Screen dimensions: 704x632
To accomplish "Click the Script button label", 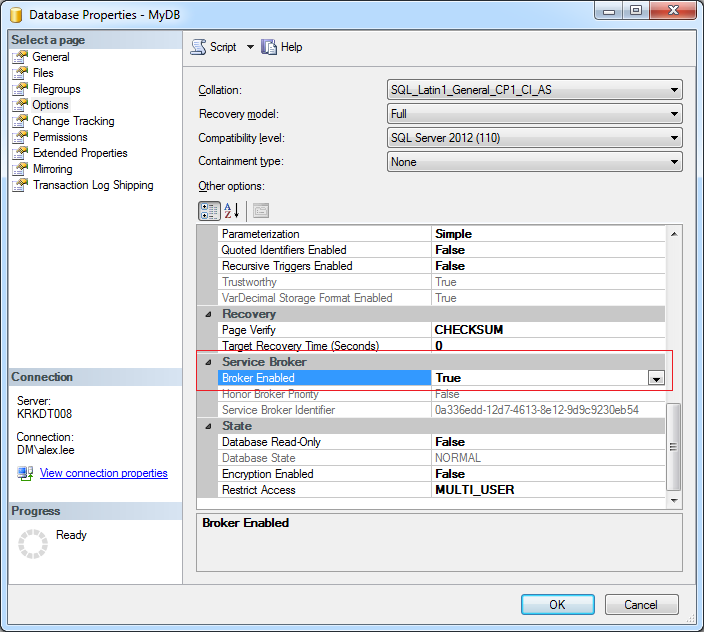I will tap(223, 47).
